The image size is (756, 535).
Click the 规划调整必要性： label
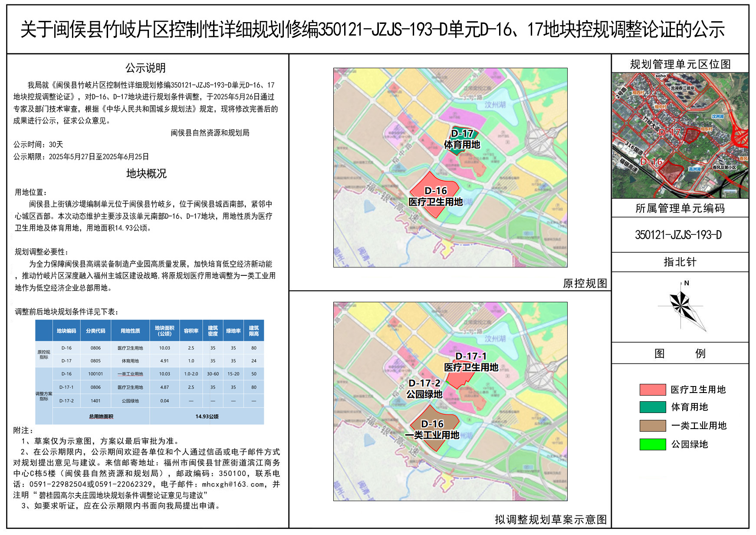click(42, 252)
